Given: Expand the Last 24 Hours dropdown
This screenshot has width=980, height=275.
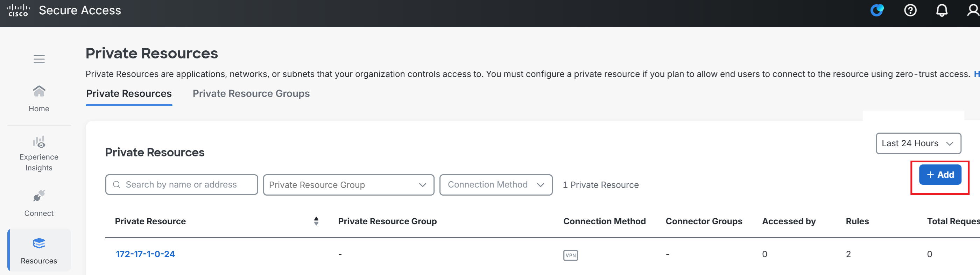Looking at the screenshot, I should (918, 143).
